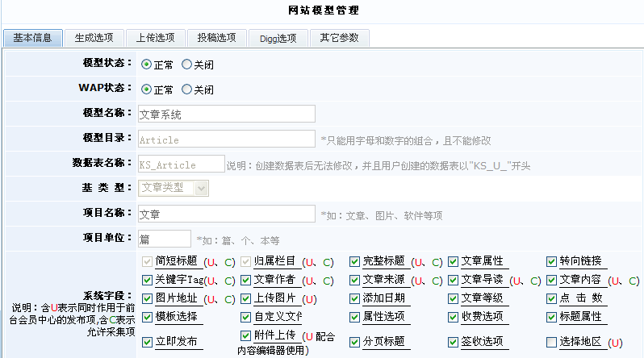Uncheck the 完整标题 checkbox

pos(355,261)
